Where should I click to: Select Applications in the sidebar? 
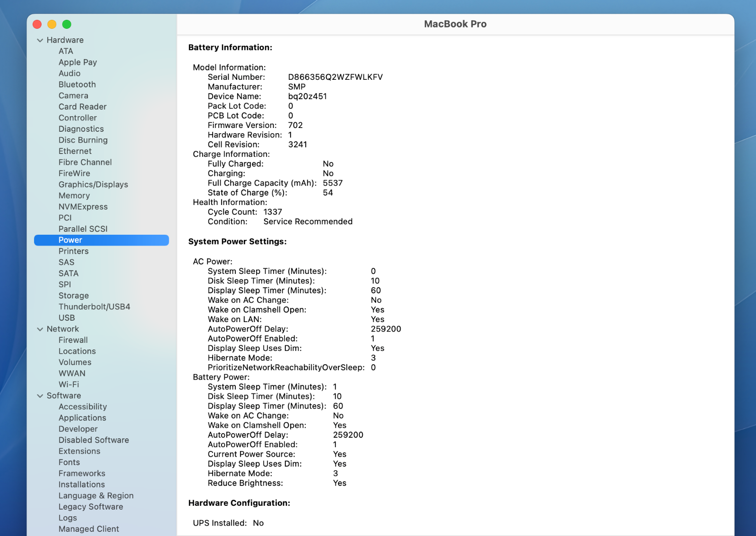[x=82, y=418]
